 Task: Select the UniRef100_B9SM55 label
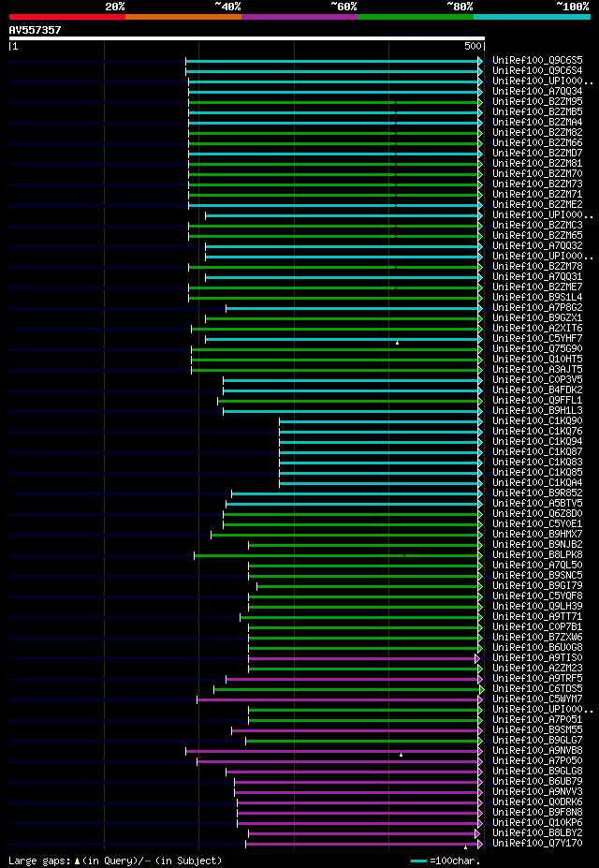537,730
